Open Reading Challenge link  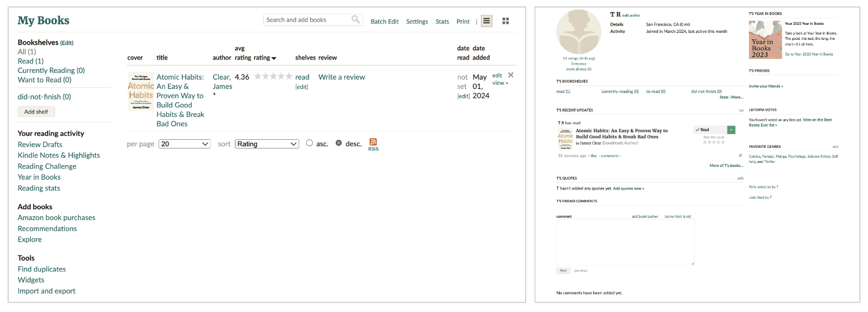coord(47,166)
